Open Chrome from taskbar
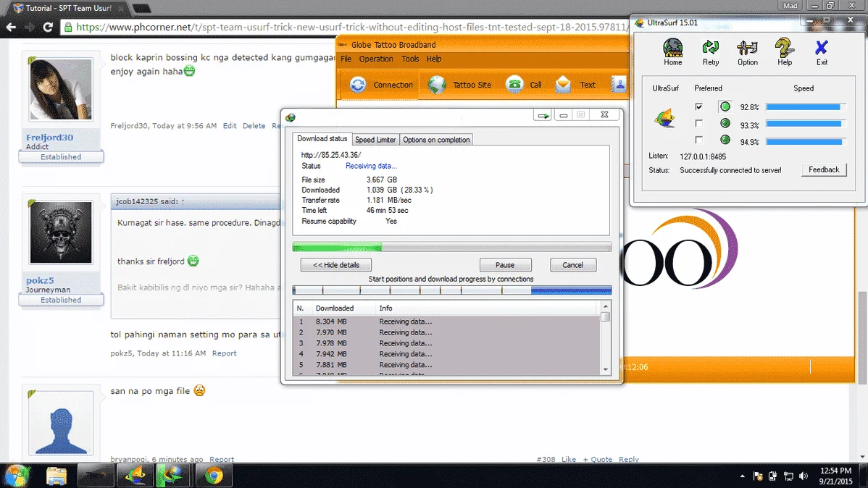 coord(214,476)
